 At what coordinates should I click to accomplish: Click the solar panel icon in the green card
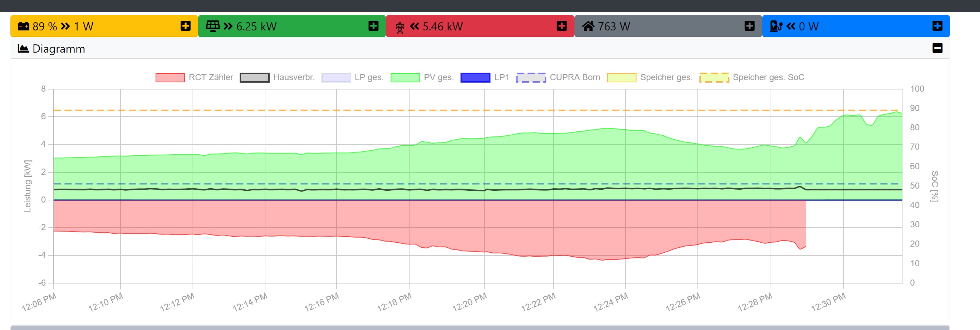coord(213,26)
